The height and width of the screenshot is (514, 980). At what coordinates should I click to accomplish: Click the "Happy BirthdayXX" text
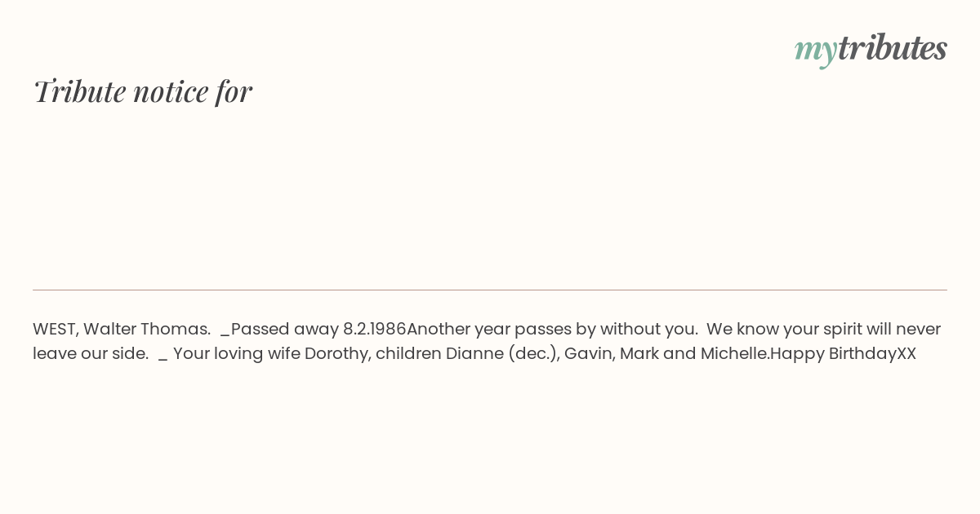(x=844, y=354)
